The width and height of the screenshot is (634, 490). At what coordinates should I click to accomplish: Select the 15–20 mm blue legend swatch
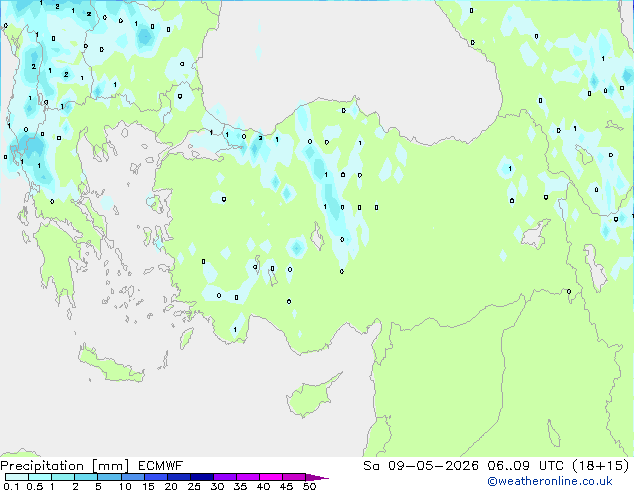click(155, 477)
